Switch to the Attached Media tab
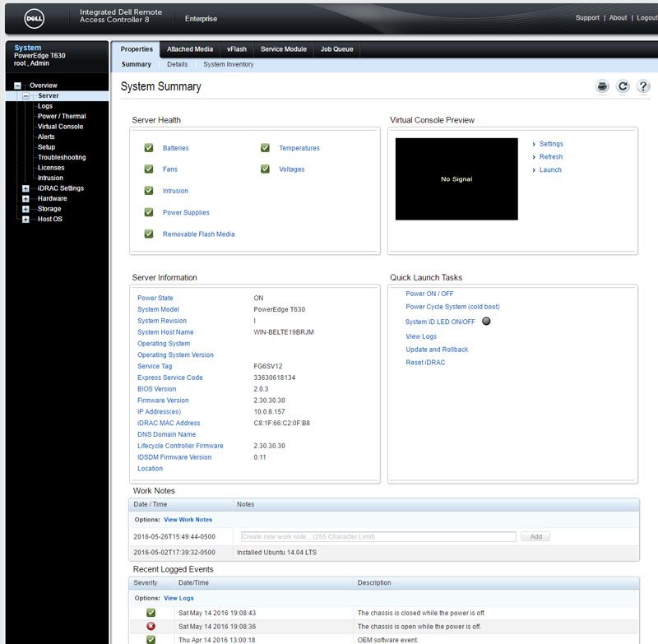The width and height of the screenshot is (658, 644). coord(190,49)
